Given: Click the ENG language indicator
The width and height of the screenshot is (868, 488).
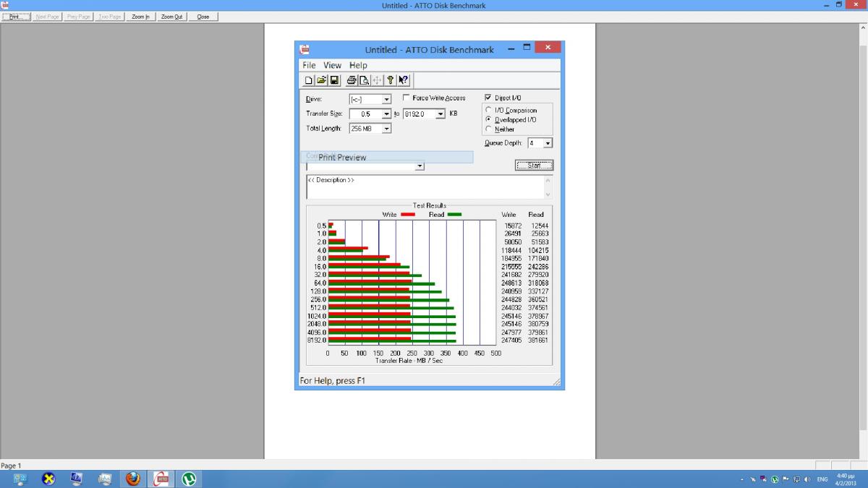Looking at the screenshot, I should click(x=822, y=479).
